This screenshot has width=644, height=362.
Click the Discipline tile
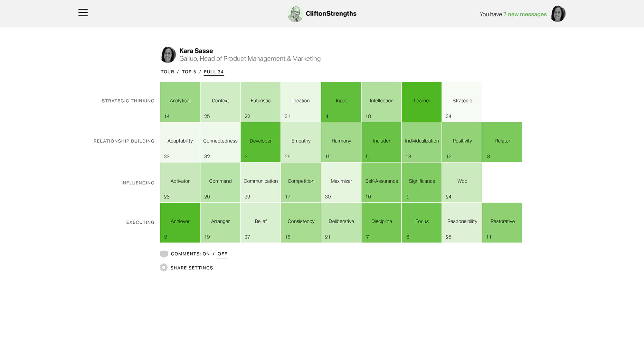(381, 223)
